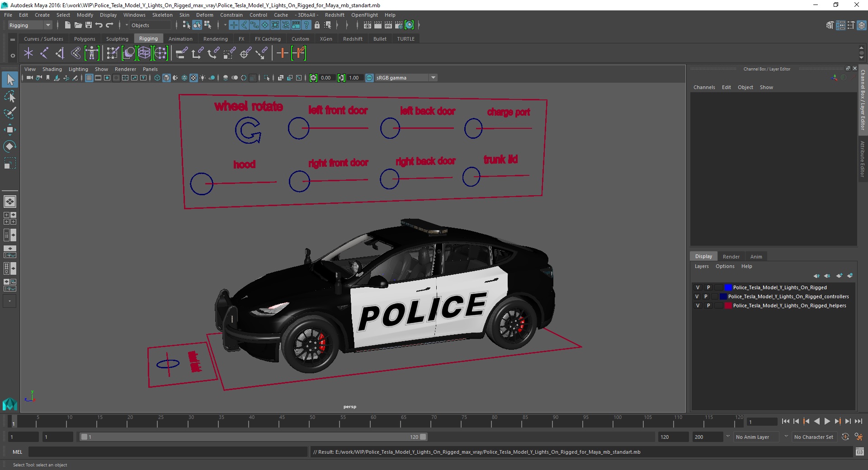Expand the shelf tab list menu
Viewport: 868px width, 470px height.
coord(13,39)
